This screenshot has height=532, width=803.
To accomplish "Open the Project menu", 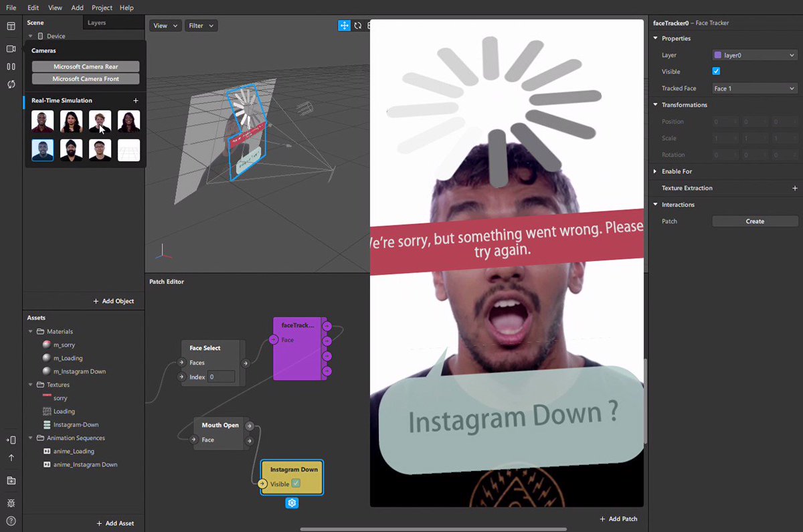I will coord(102,7).
